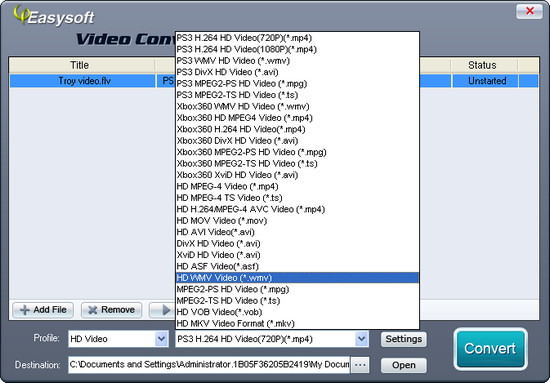Close the Video Converter window
Viewport: 550px width, 383px height.
tap(530, 11)
